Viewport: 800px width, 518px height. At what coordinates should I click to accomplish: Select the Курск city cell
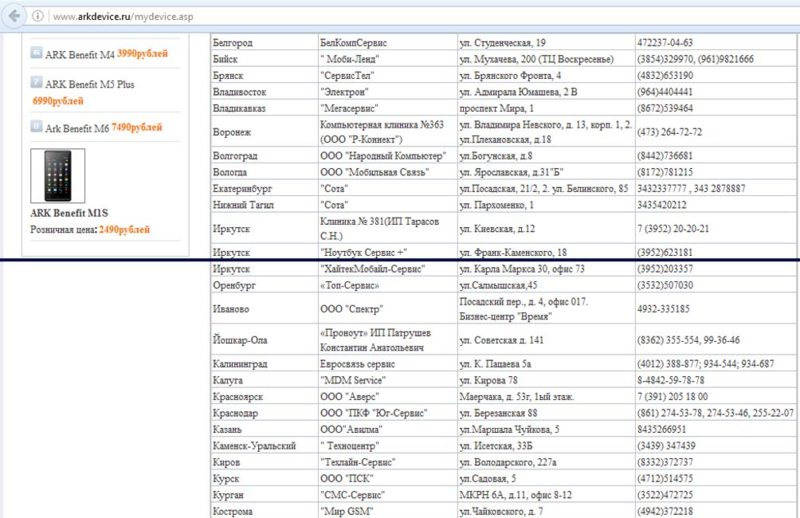tap(264, 478)
